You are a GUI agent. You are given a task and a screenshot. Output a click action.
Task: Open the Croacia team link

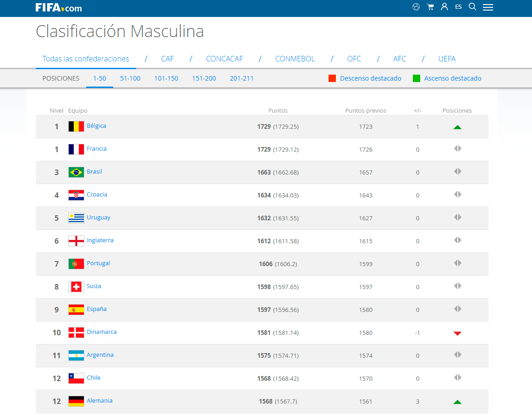click(x=97, y=194)
